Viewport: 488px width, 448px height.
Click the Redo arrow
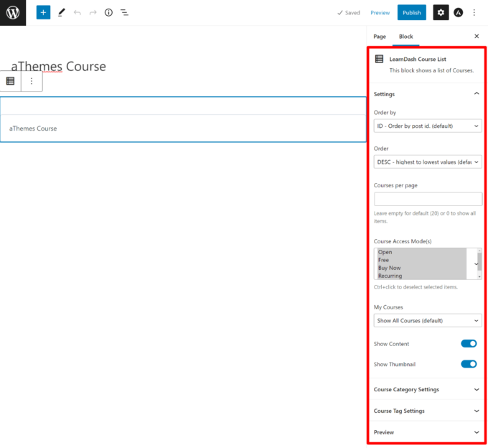coord(93,12)
